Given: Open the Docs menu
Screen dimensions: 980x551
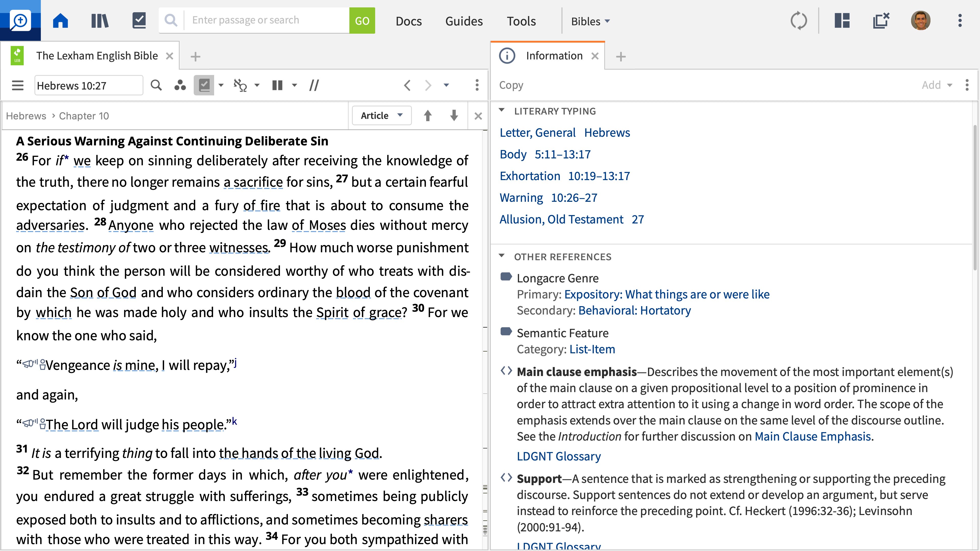Looking at the screenshot, I should pyautogui.click(x=409, y=21).
